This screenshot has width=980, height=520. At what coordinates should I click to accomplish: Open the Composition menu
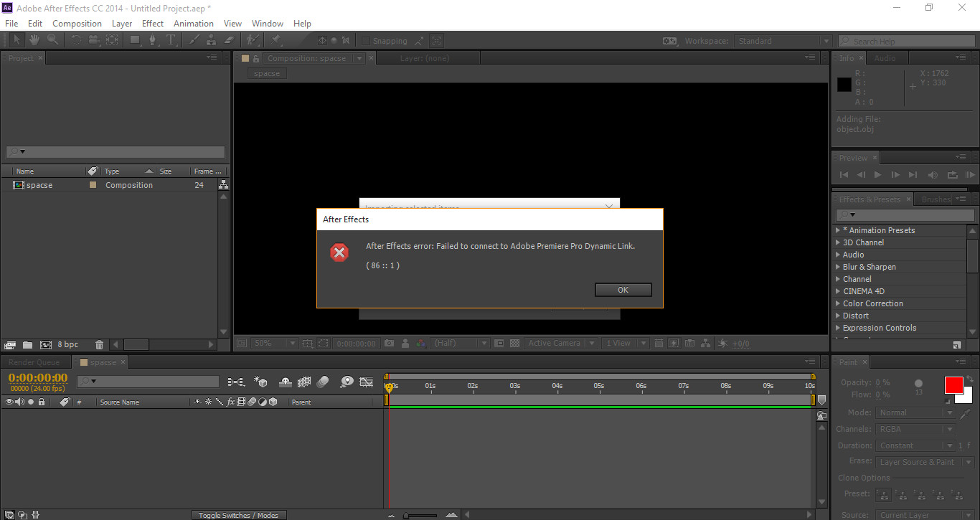coord(77,23)
